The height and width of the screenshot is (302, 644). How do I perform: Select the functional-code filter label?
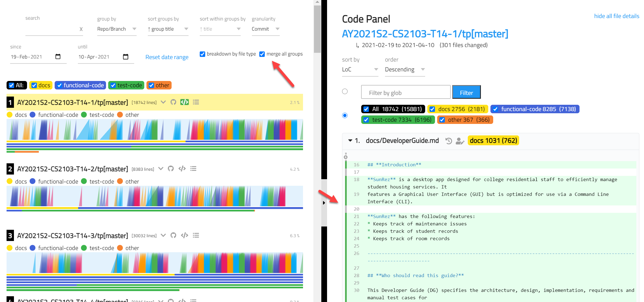pos(80,85)
